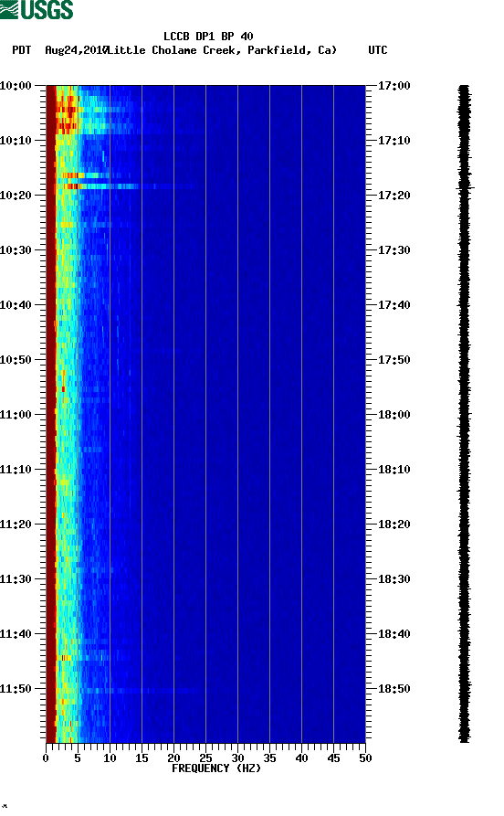Click the '25' frequency axis tick label
Image resolution: width=504 pixels, height=816 pixels.
(x=205, y=758)
